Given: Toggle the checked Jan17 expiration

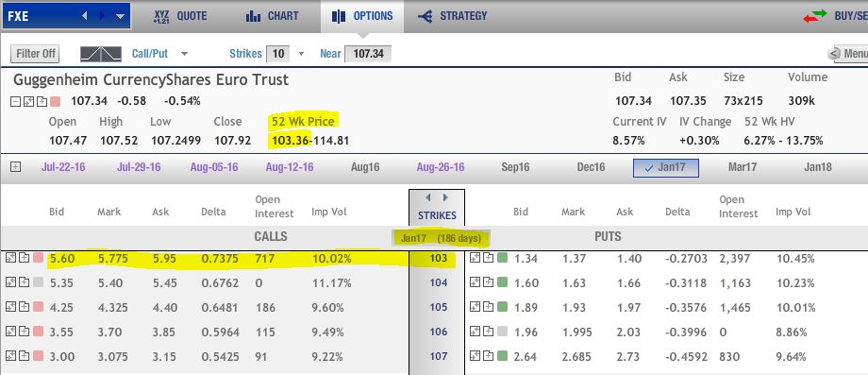Looking at the screenshot, I should [665, 168].
